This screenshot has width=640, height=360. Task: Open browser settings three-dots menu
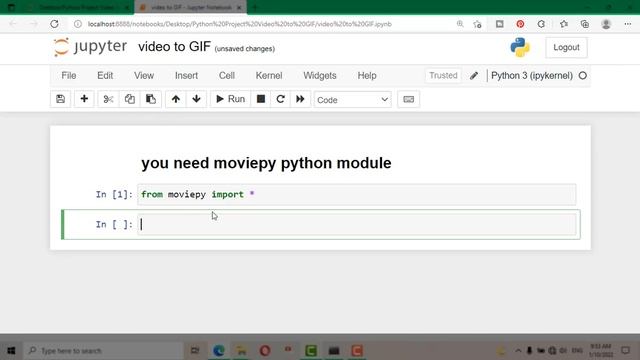pyautogui.click(x=628, y=24)
